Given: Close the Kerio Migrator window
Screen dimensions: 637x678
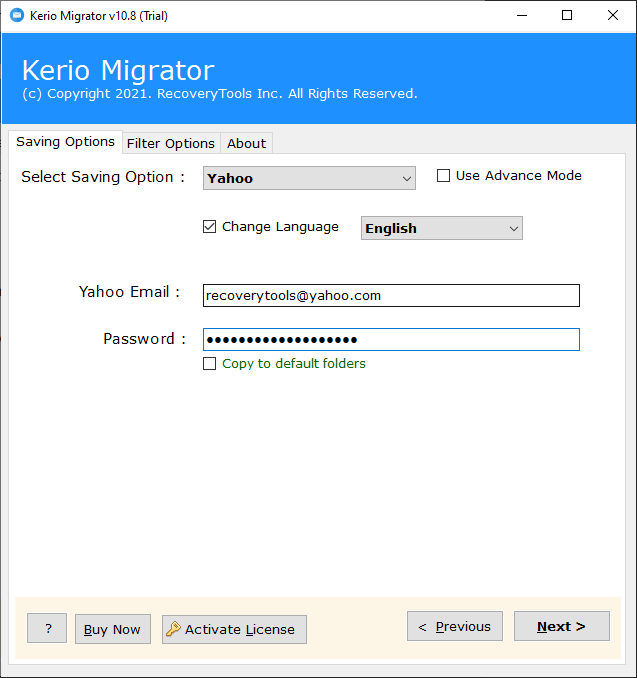Looking at the screenshot, I should point(613,16).
